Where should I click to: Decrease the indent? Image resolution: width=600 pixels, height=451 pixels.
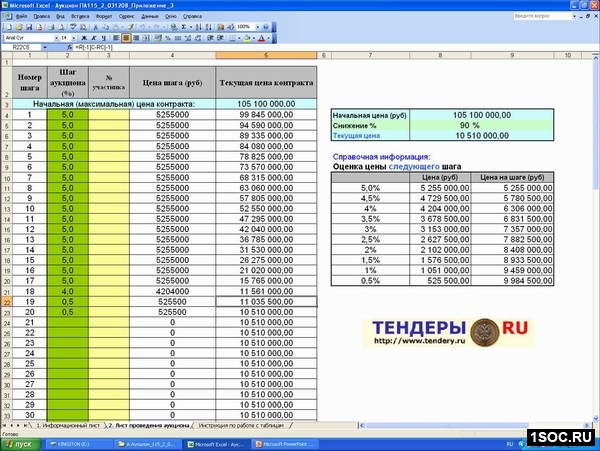point(210,38)
